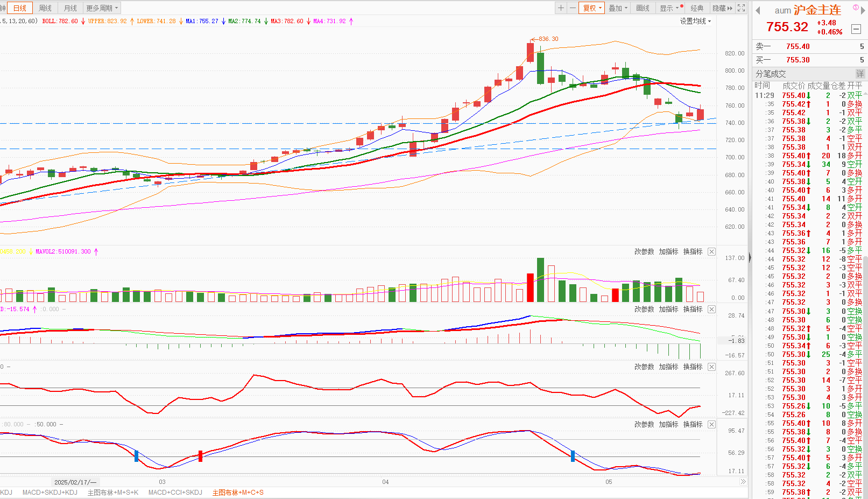The height and width of the screenshot is (499, 868).
Task: Open 叠加 overlay dropdown
Action: (618, 8)
